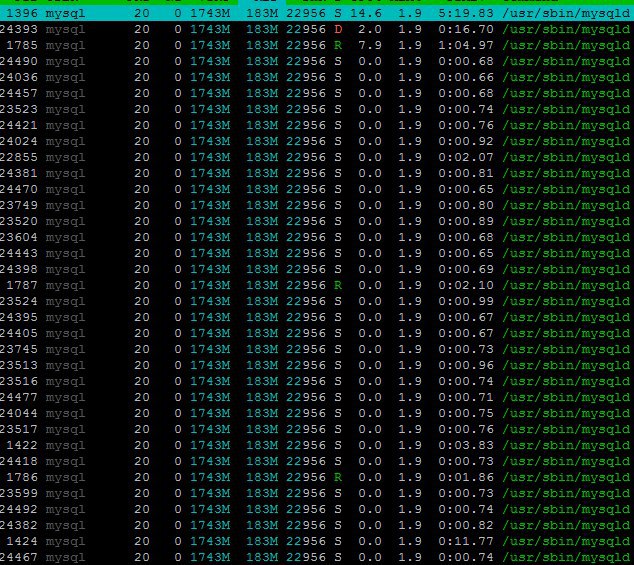Select process row with PID 24421
The image size is (634, 565).
point(317,125)
